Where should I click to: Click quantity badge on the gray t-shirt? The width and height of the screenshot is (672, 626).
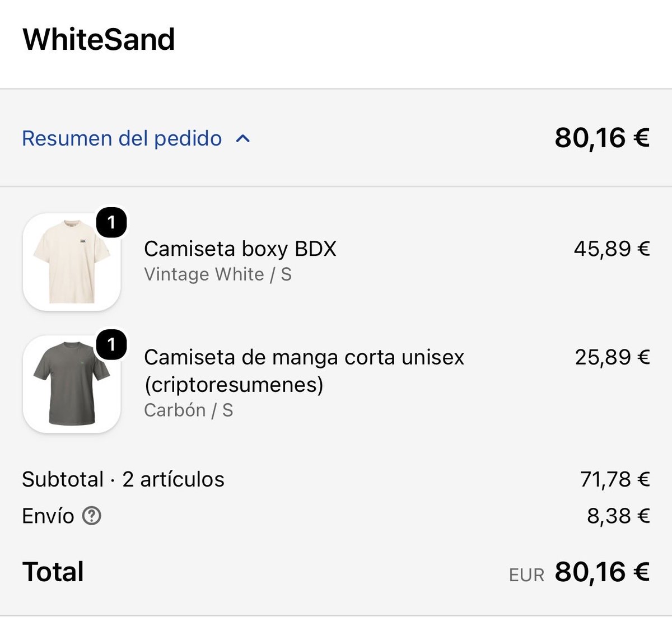point(112,344)
